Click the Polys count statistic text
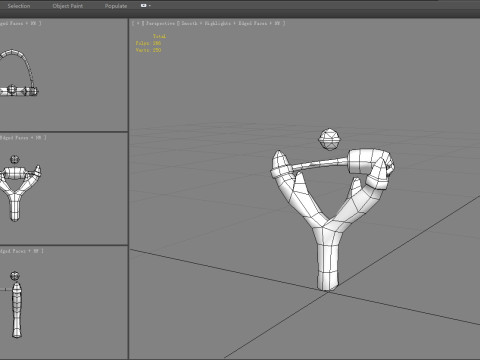The width and height of the screenshot is (480, 360). point(148,43)
